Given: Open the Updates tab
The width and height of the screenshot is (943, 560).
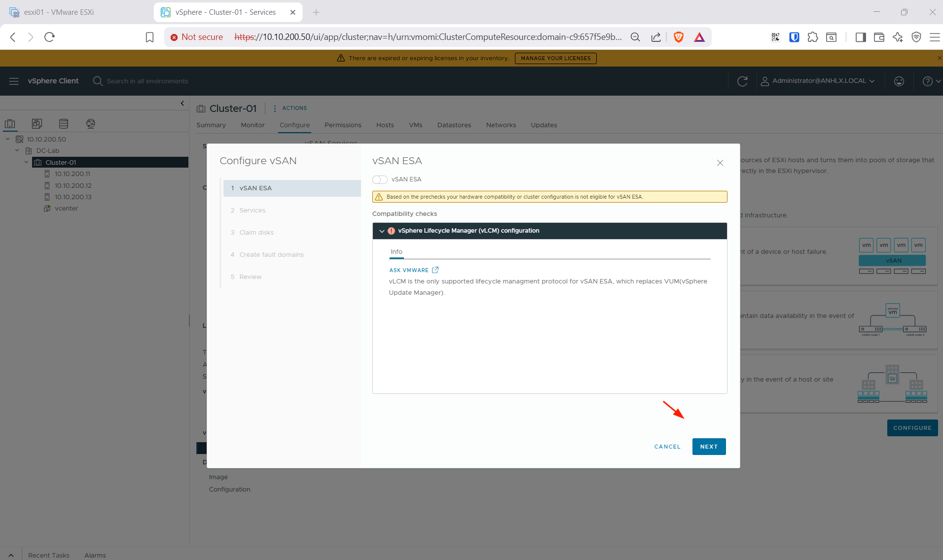Looking at the screenshot, I should tap(544, 125).
